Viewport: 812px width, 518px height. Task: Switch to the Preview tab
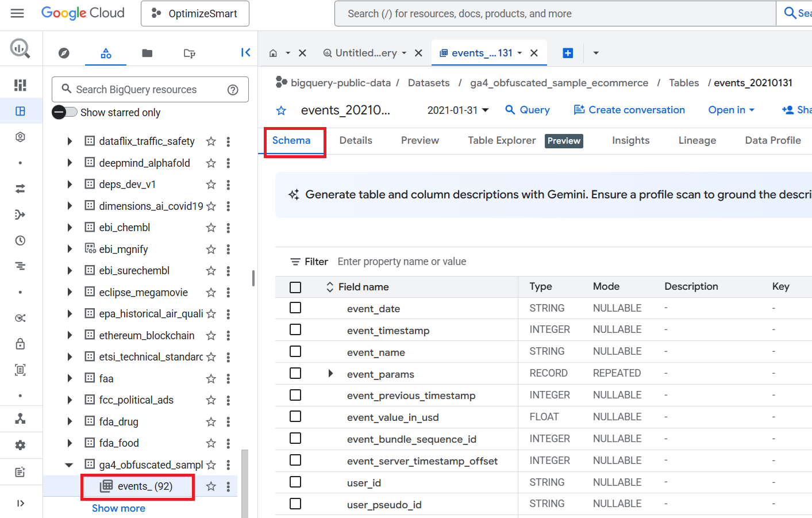pyautogui.click(x=420, y=141)
